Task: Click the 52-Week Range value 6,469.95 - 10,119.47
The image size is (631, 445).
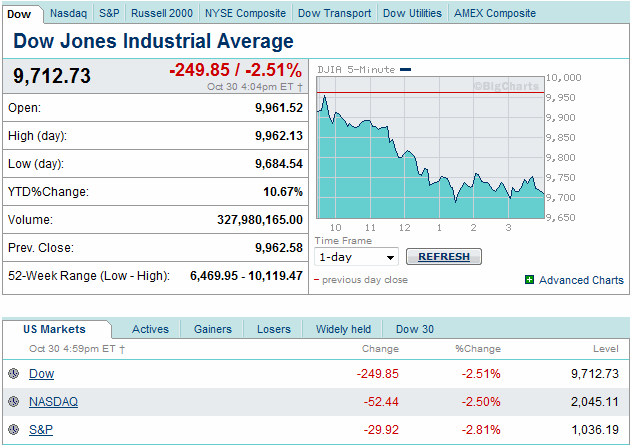Action: (x=246, y=276)
